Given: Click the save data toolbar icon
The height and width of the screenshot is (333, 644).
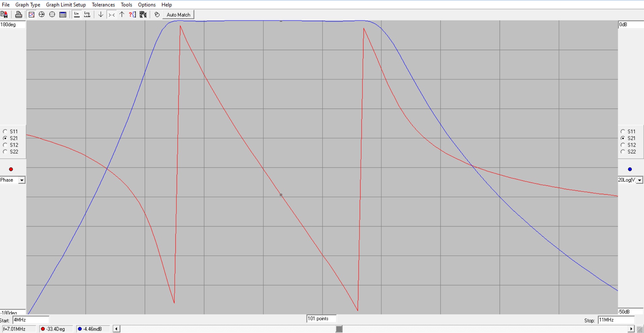Looking at the screenshot, I should point(4,14).
